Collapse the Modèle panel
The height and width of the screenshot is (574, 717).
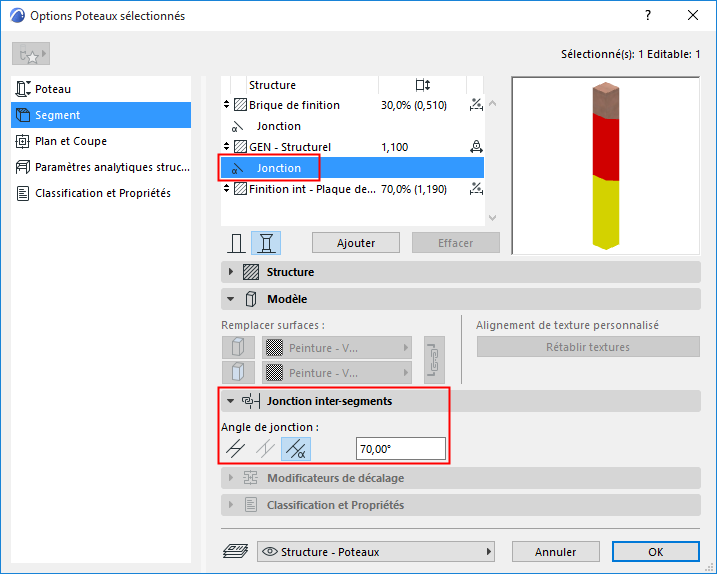(x=230, y=299)
